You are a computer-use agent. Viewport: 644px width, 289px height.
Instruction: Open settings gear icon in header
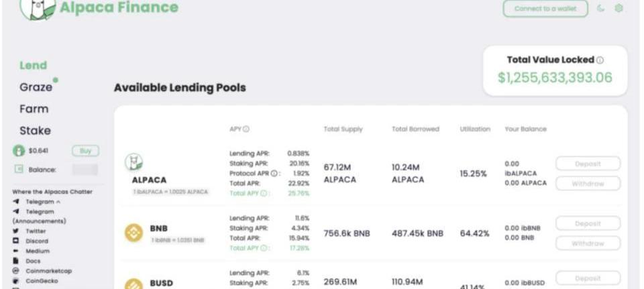(619, 8)
